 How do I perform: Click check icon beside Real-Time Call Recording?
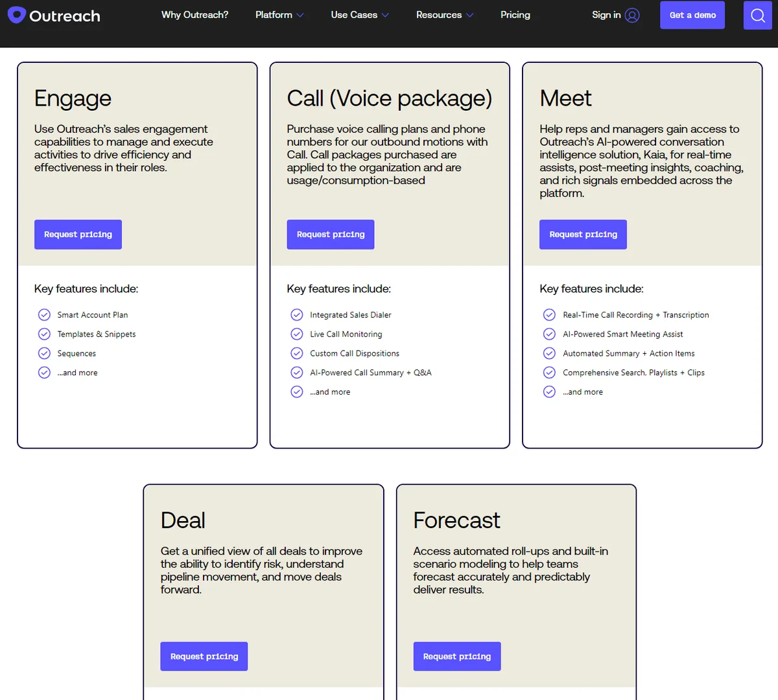pyautogui.click(x=549, y=315)
